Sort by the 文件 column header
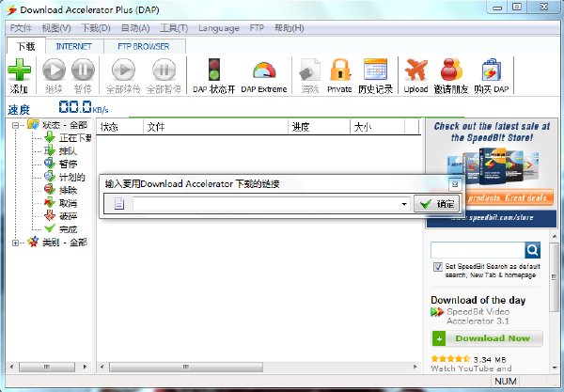Screen dimensions: 564x392 215,127
